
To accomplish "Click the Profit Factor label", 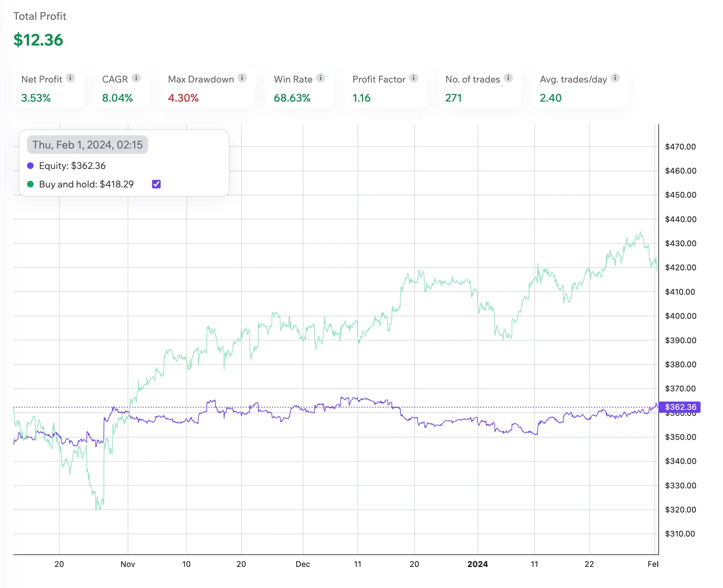I will [379, 79].
